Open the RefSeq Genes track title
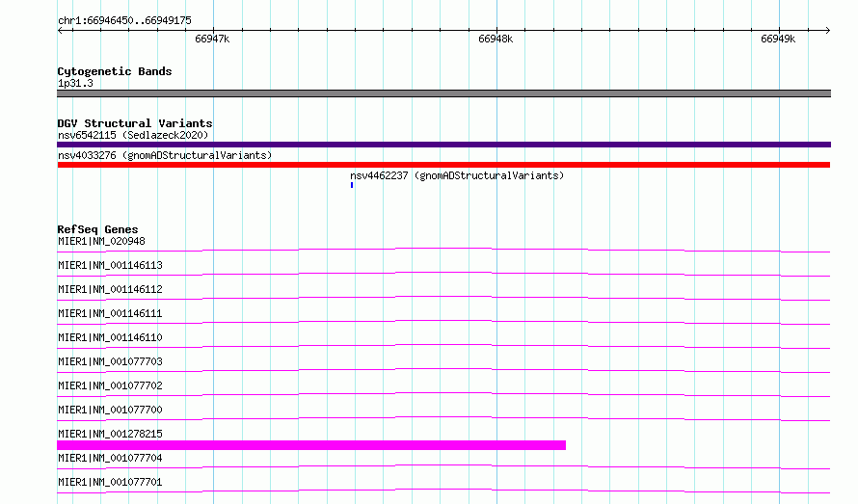 [x=97, y=229]
